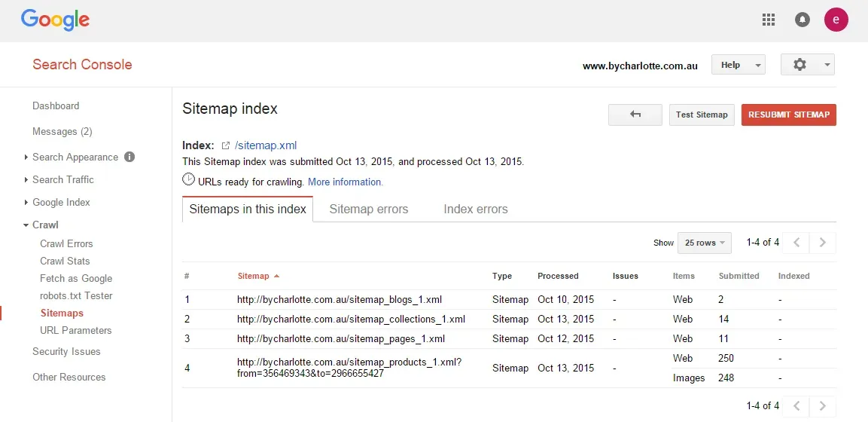Click the Search Appearance info icon
868x422 pixels.
click(129, 157)
